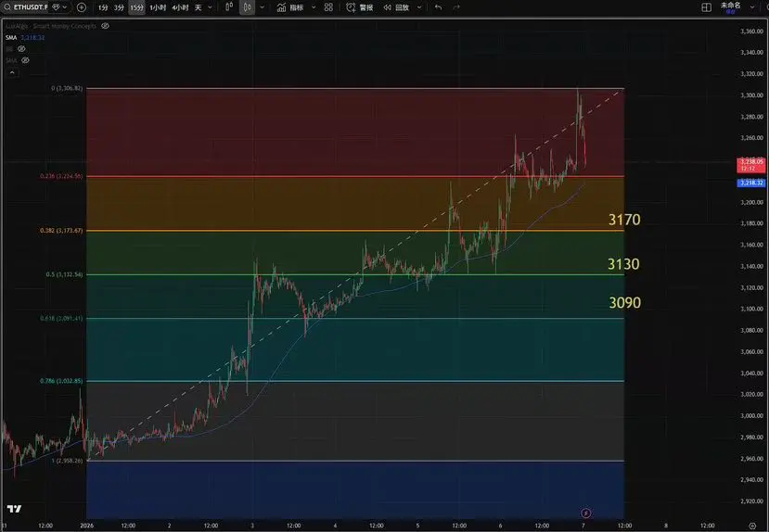Click the 3,000.00 price scale value

pyautogui.click(x=751, y=415)
